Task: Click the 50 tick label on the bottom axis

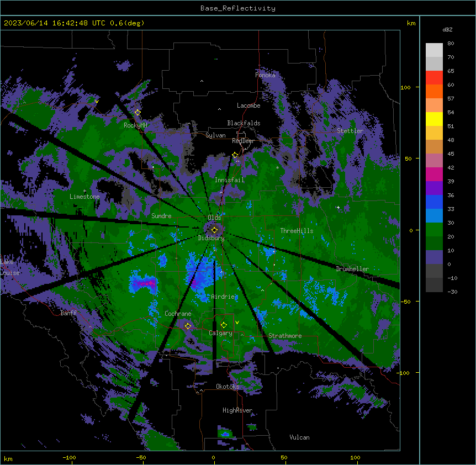Action: (284, 457)
